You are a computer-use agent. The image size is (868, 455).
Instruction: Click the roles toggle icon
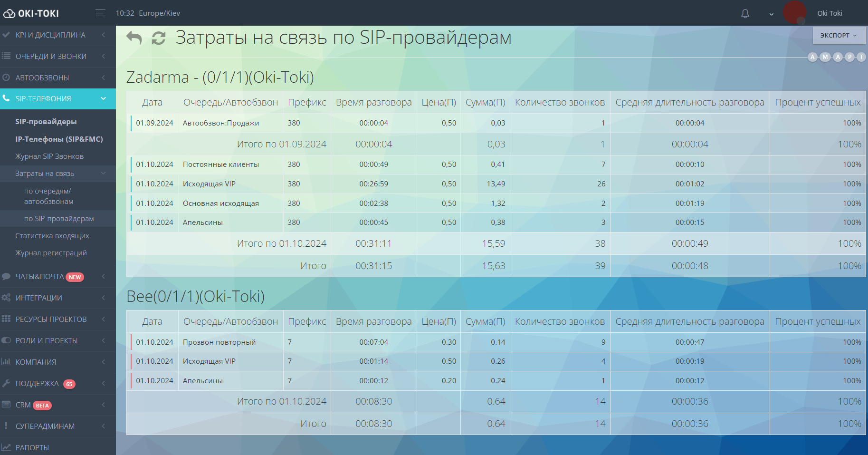[x=6, y=340]
